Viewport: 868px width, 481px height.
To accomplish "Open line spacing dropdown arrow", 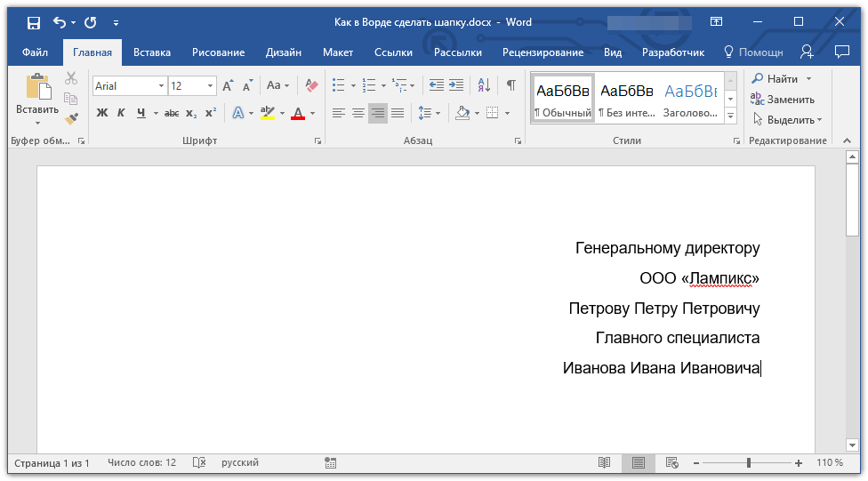I will click(x=438, y=114).
